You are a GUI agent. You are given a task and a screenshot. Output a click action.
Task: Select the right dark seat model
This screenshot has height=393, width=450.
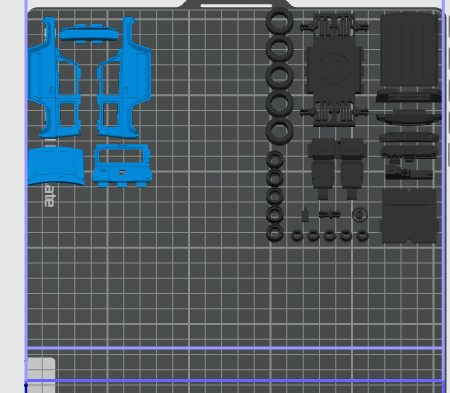point(352,168)
